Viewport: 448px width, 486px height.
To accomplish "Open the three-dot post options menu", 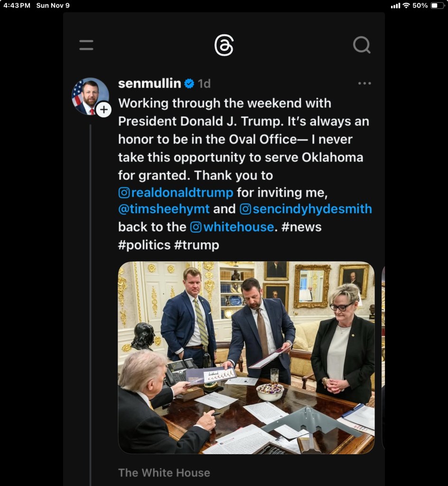I will [x=364, y=84].
